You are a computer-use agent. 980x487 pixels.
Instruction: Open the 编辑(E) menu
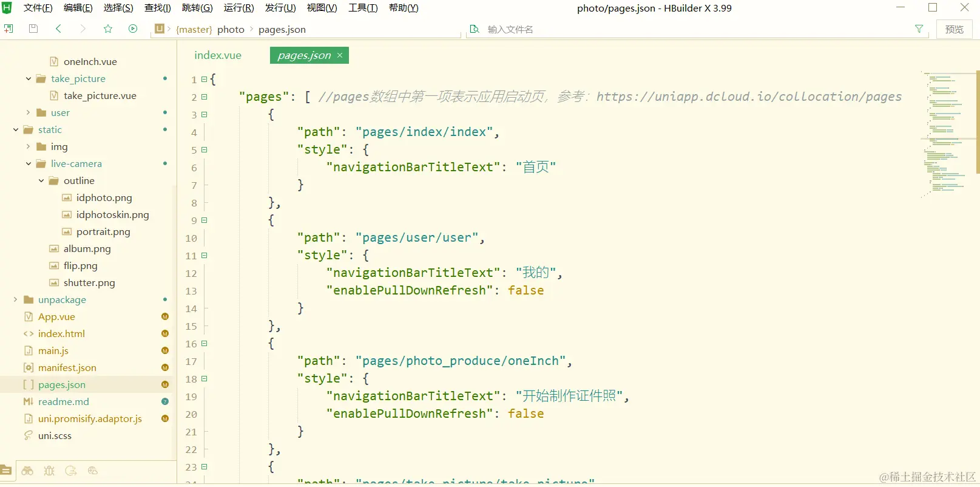(78, 8)
